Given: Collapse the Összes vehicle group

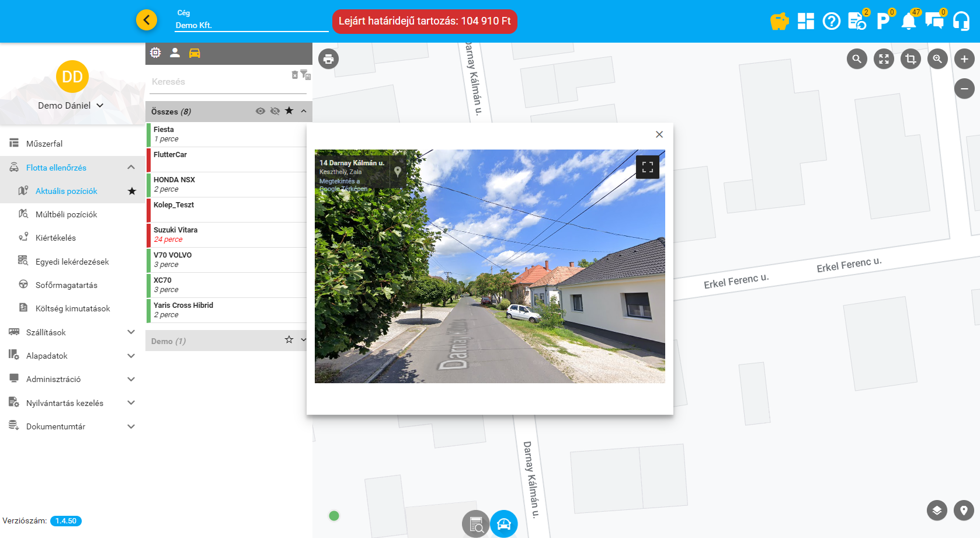Looking at the screenshot, I should (304, 111).
